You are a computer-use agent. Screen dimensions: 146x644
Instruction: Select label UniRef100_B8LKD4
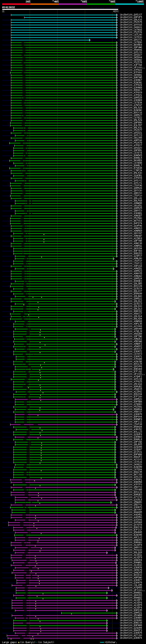click(x=131, y=319)
